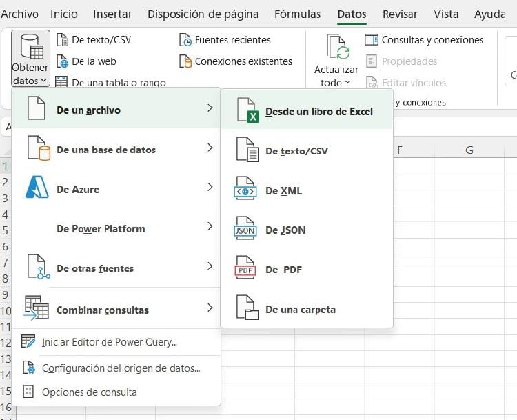The height and width of the screenshot is (420, 517).
Task: Click the Consultas y conexiones icon
Action: 372,40
